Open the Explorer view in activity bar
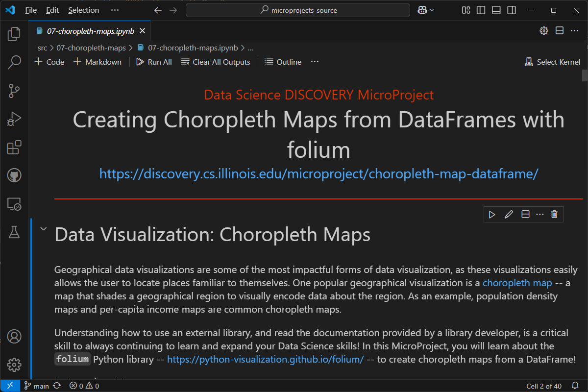The width and height of the screenshot is (588, 392). [14, 34]
